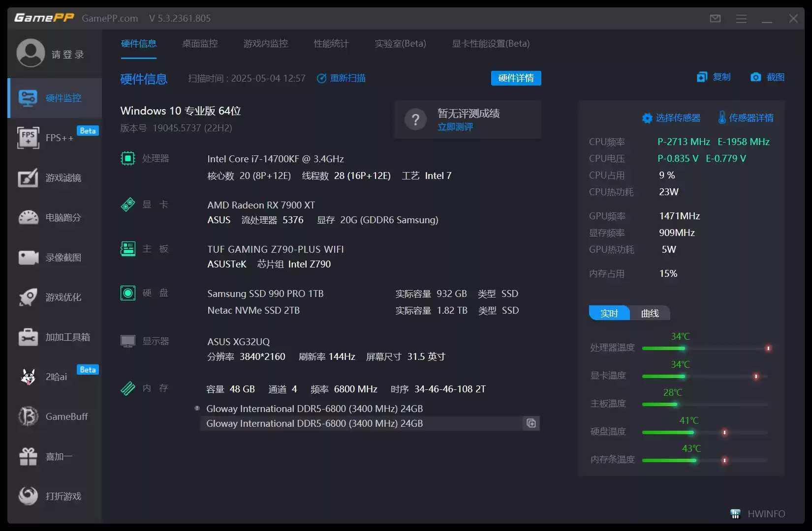Click the 重新扫描 rescan refresh icon
The width and height of the screenshot is (812, 531).
[x=321, y=78]
